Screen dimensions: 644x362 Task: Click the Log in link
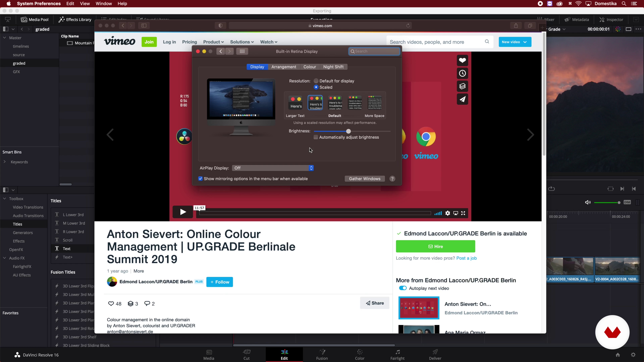click(x=169, y=42)
